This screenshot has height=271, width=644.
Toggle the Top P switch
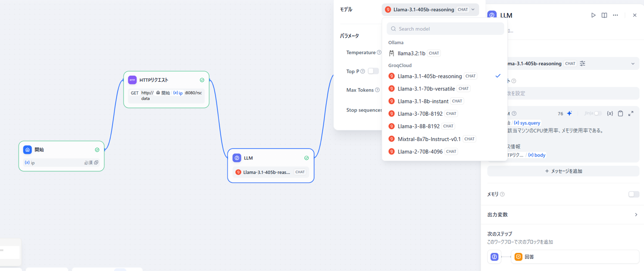373,71
